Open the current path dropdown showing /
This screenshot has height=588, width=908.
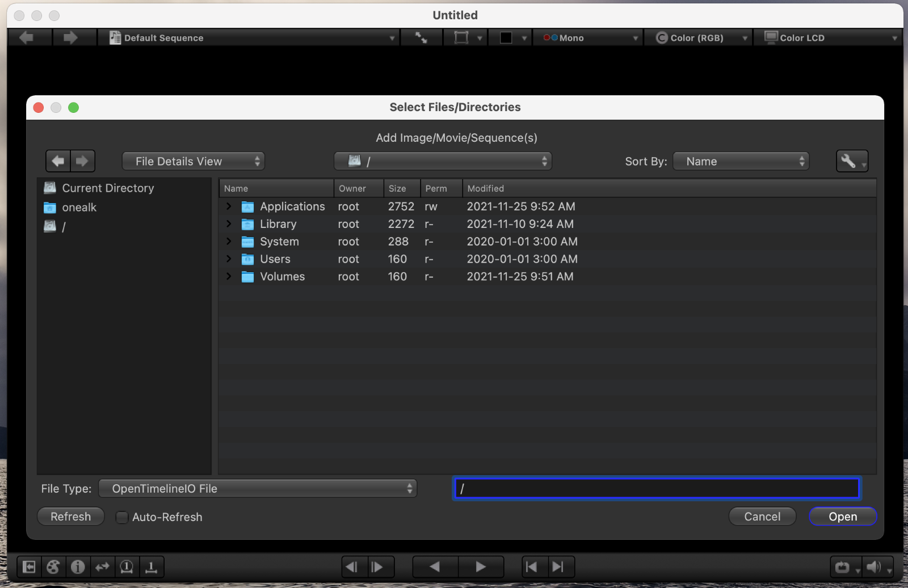click(x=443, y=161)
